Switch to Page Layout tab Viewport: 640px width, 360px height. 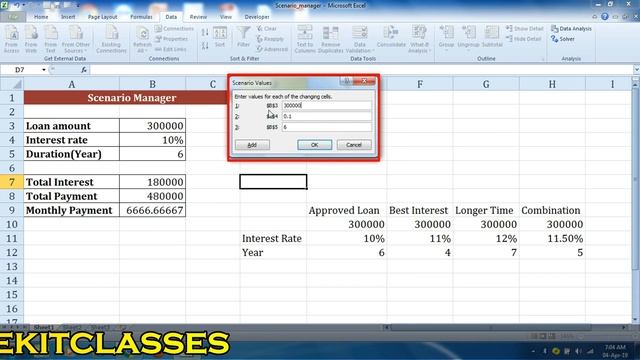click(102, 17)
